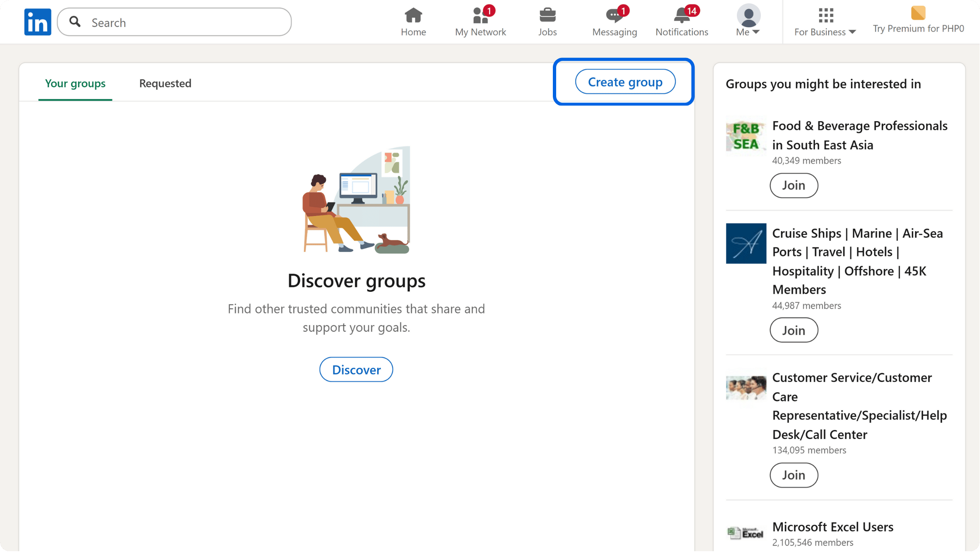Open Messaging from the navigation bar
980x552 pixels.
(614, 15)
